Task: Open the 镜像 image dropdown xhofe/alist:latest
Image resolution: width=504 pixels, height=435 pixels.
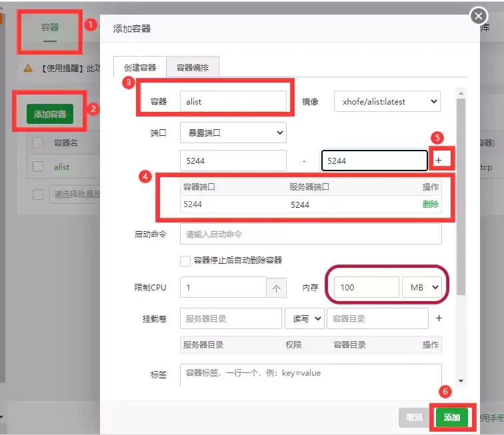Action: coord(387,101)
